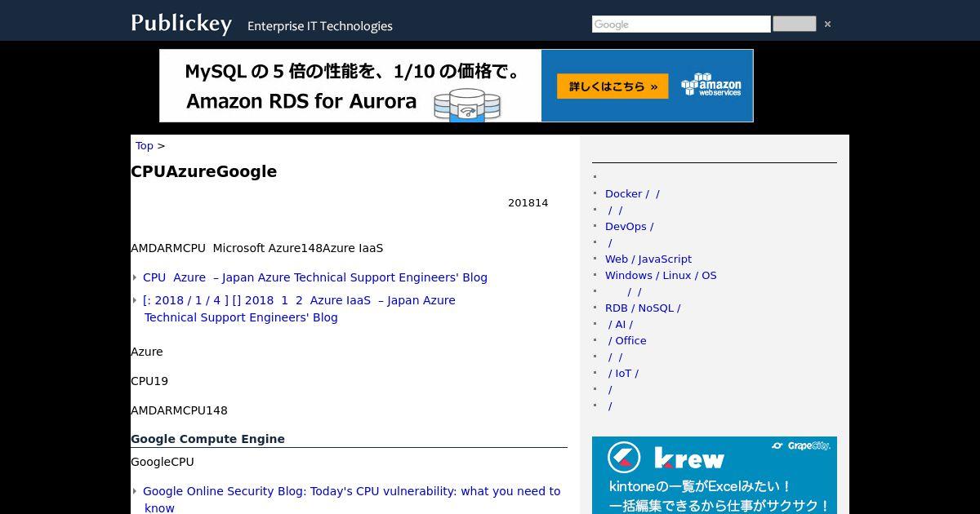
Task: Go to the Top breadcrumb link
Action: (x=145, y=145)
